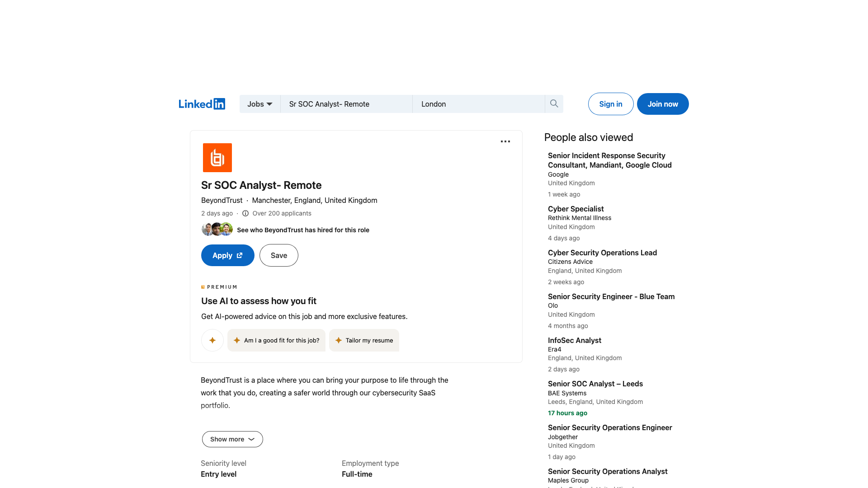The width and height of the screenshot is (868, 488).
Task: Click the Sign in button
Action: (x=611, y=104)
